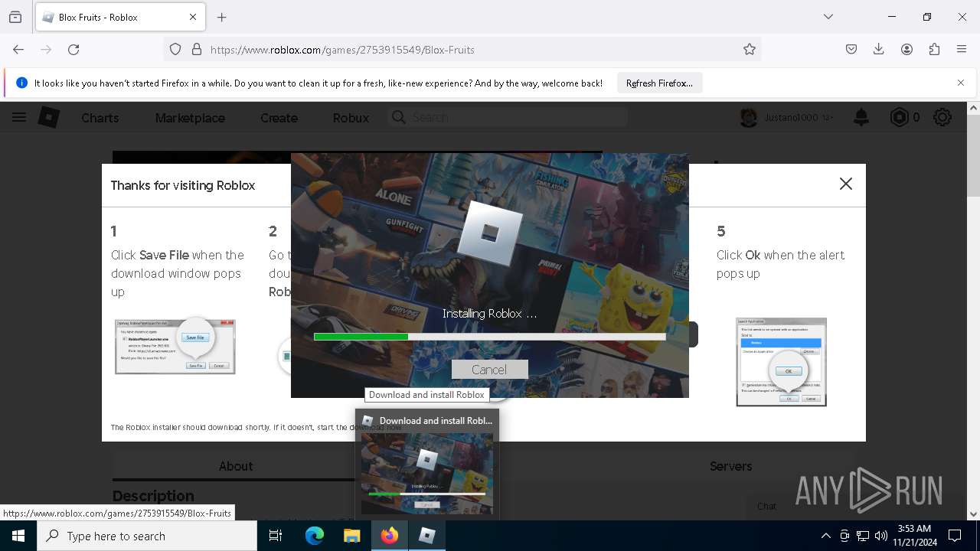This screenshot has height=551, width=980.
Task: Click the Roblox search field
Action: point(508,117)
